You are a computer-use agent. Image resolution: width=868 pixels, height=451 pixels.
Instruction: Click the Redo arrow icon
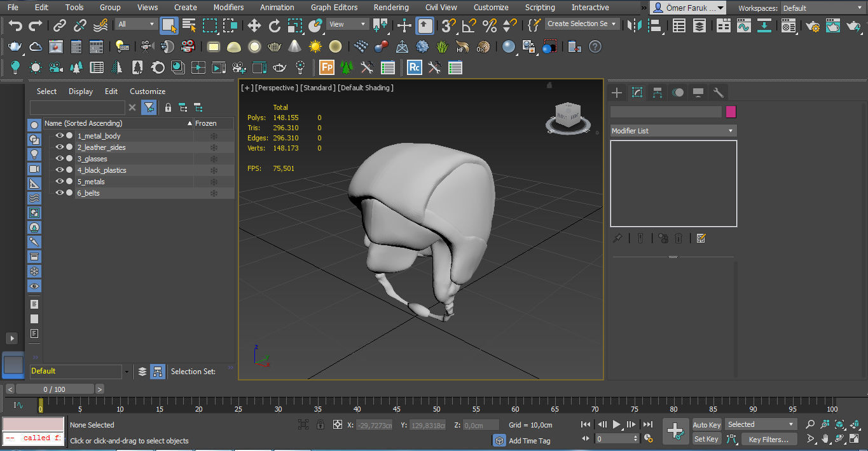tap(36, 25)
